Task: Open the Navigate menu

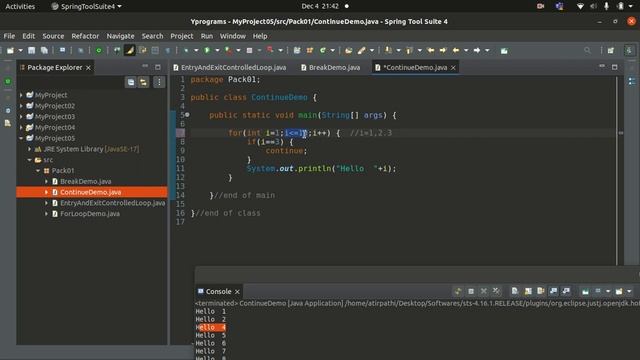Action: [x=120, y=36]
